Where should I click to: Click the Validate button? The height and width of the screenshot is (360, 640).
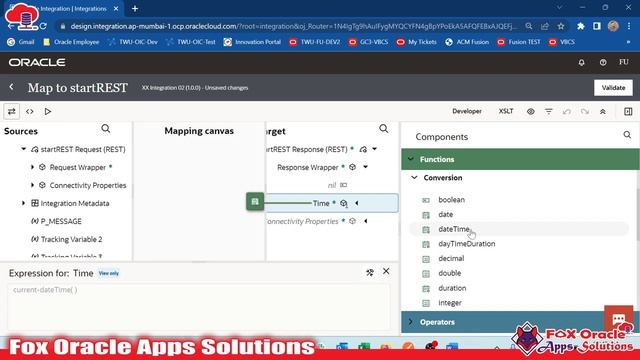pos(613,88)
